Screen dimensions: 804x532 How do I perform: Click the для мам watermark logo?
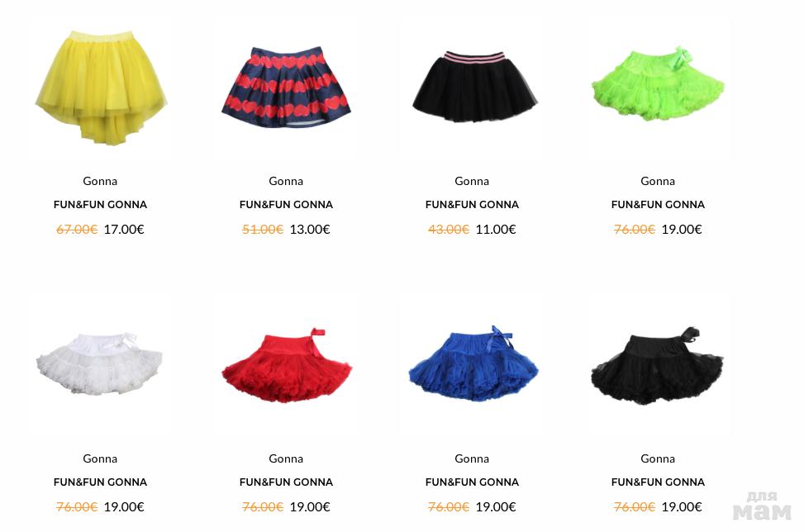[762, 506]
